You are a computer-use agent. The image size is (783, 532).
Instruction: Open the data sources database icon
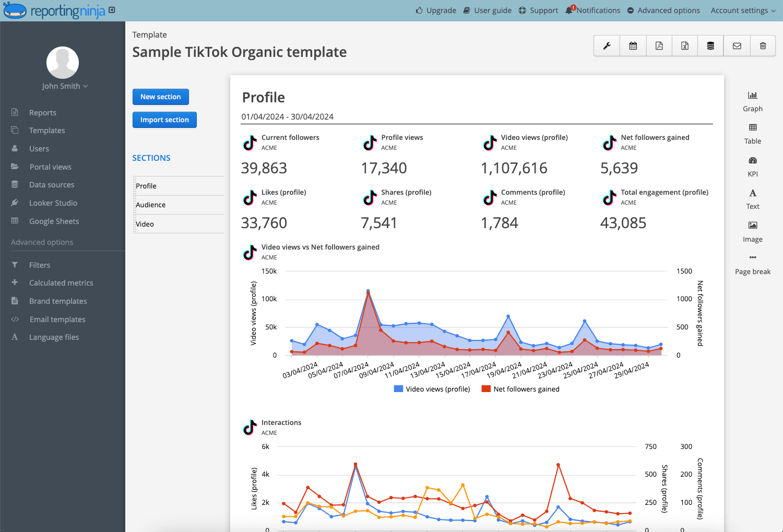(710, 46)
